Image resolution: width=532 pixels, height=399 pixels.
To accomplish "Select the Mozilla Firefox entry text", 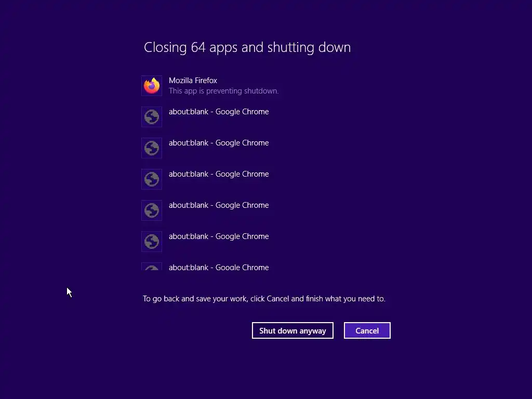I will (x=193, y=81).
